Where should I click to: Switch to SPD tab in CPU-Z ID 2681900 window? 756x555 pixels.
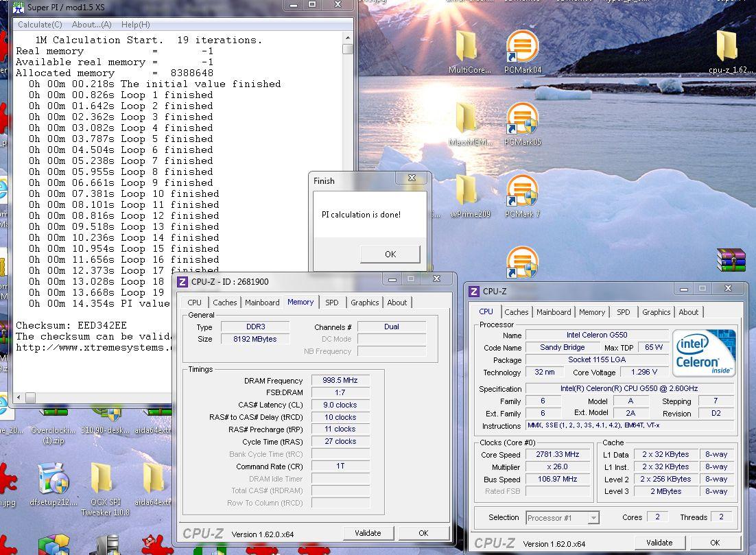click(332, 303)
